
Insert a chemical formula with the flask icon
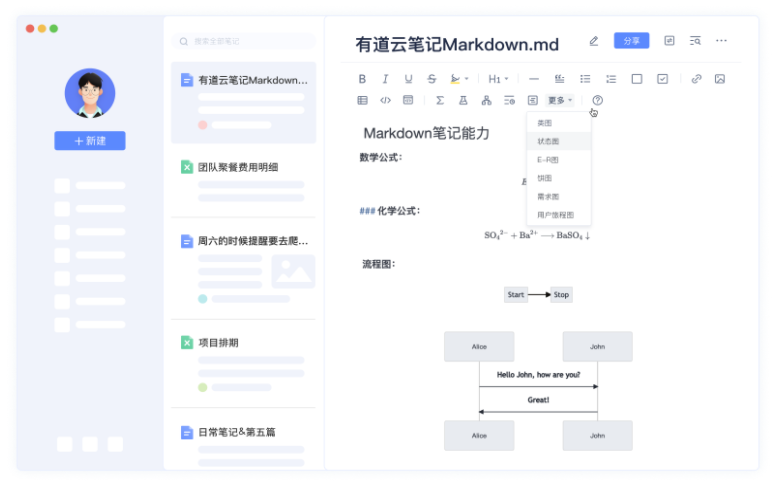pos(463,101)
